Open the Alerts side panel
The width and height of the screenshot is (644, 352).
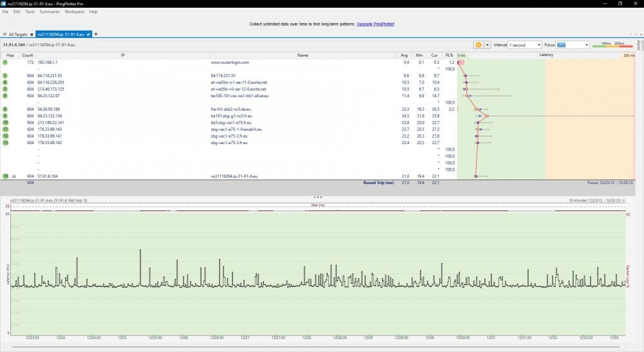click(x=639, y=45)
